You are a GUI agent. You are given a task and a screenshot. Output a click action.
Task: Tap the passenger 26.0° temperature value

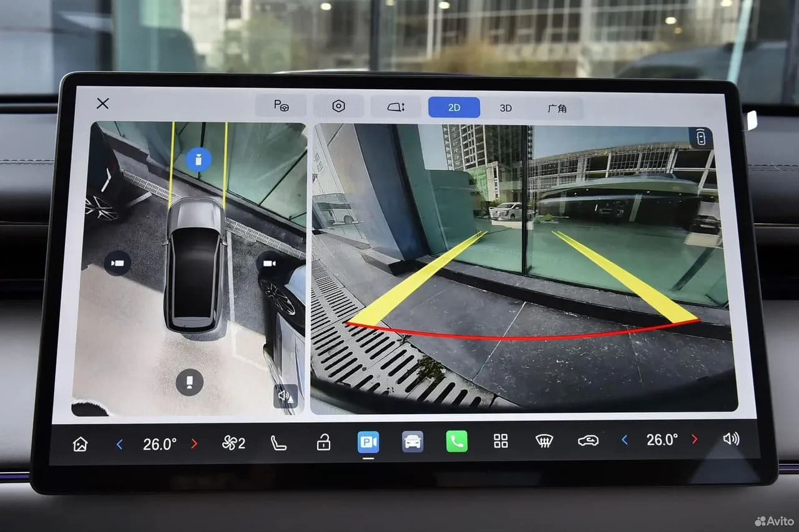coord(662,440)
